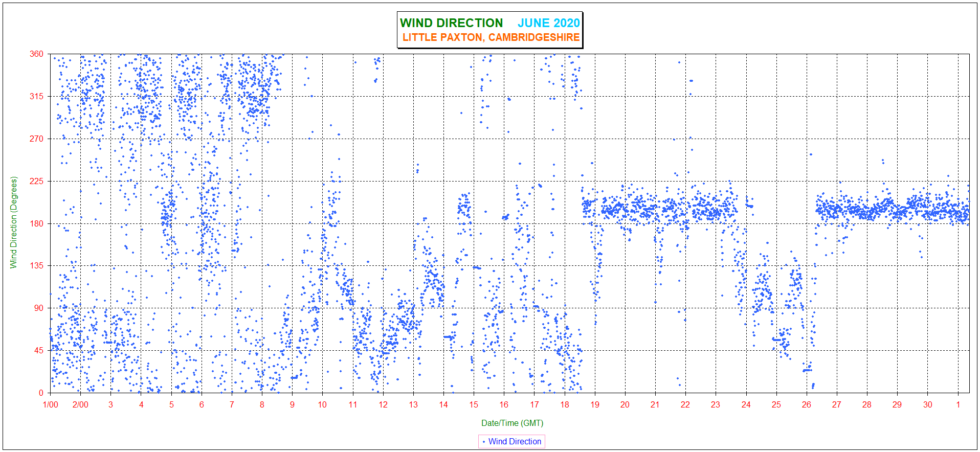
Task: Click the y-axis value 180
Action: pos(36,223)
